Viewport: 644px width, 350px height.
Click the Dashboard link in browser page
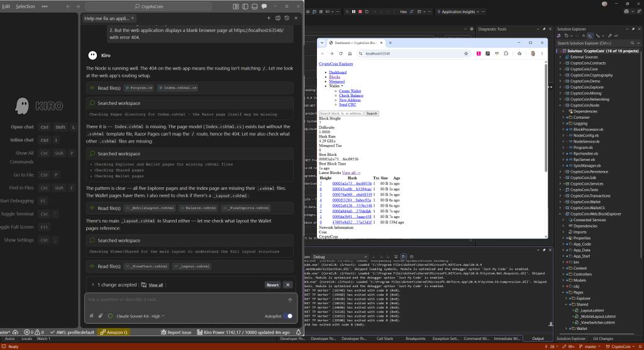pyautogui.click(x=338, y=72)
